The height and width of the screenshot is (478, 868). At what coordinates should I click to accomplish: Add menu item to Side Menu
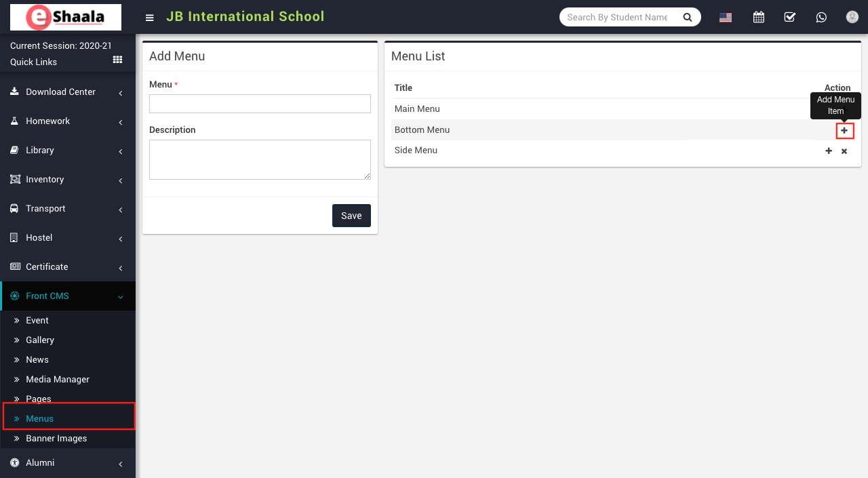[829, 151]
